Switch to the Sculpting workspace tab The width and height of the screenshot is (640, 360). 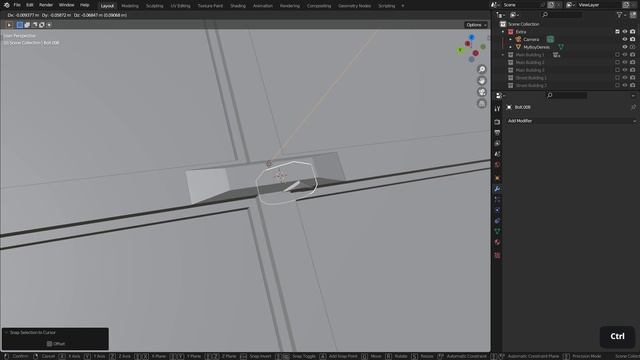tap(155, 6)
